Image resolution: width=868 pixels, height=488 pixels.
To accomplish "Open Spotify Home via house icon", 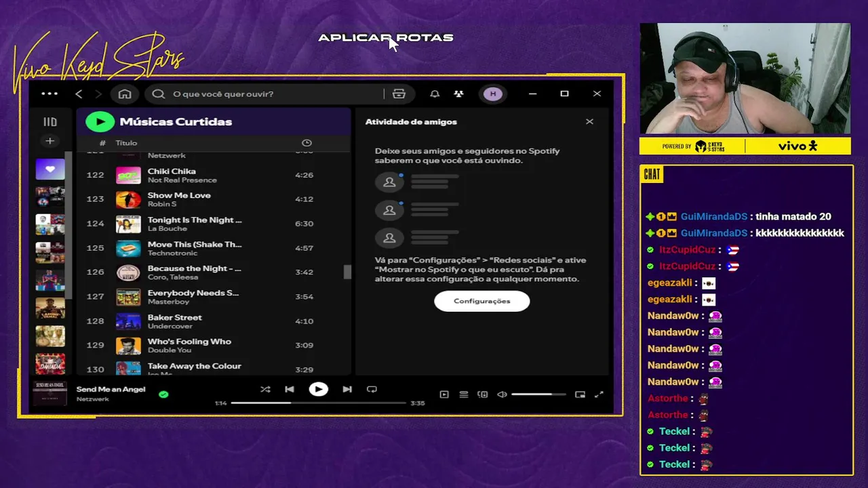I will click(125, 94).
